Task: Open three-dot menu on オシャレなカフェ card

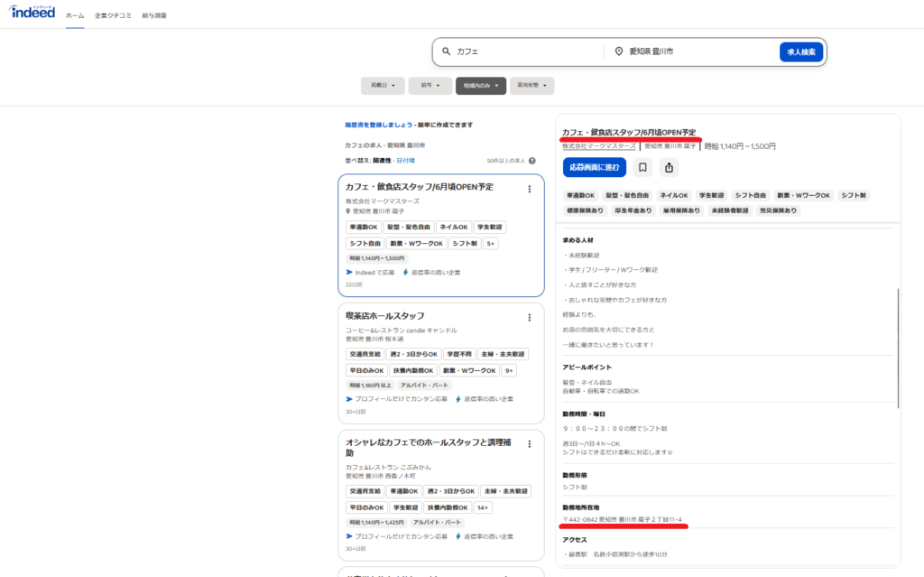Action: tap(529, 443)
